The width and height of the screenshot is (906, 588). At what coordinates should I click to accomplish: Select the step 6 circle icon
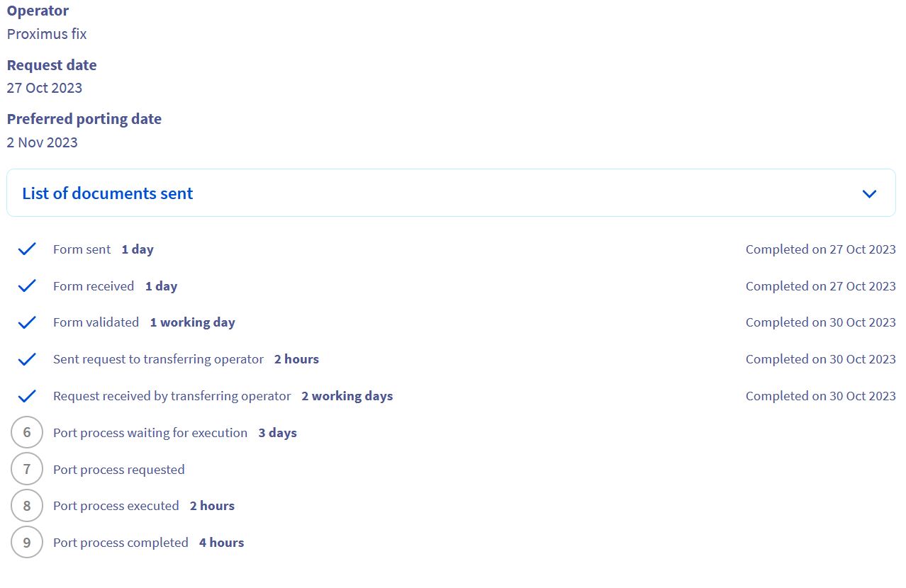point(27,433)
